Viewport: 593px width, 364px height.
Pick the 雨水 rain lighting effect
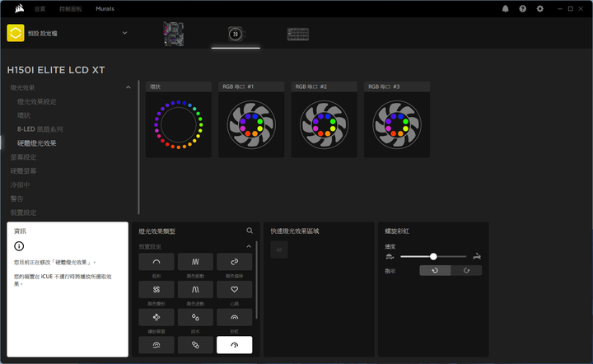pos(195,317)
